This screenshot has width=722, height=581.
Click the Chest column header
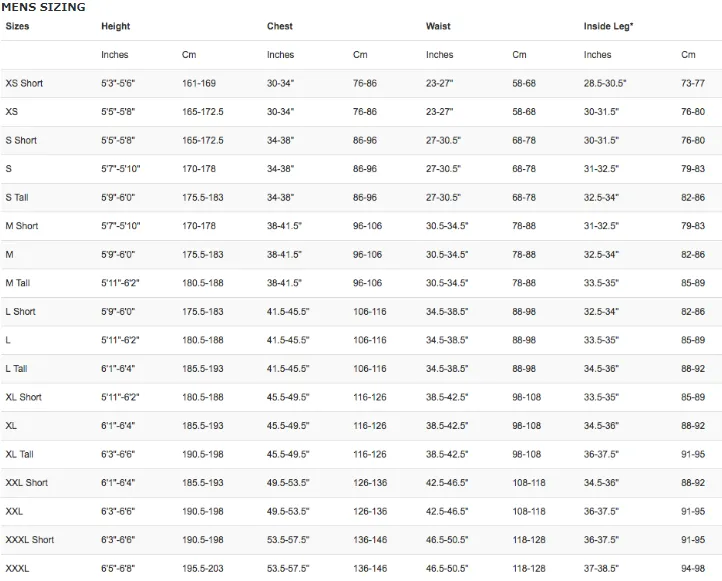pos(279,26)
